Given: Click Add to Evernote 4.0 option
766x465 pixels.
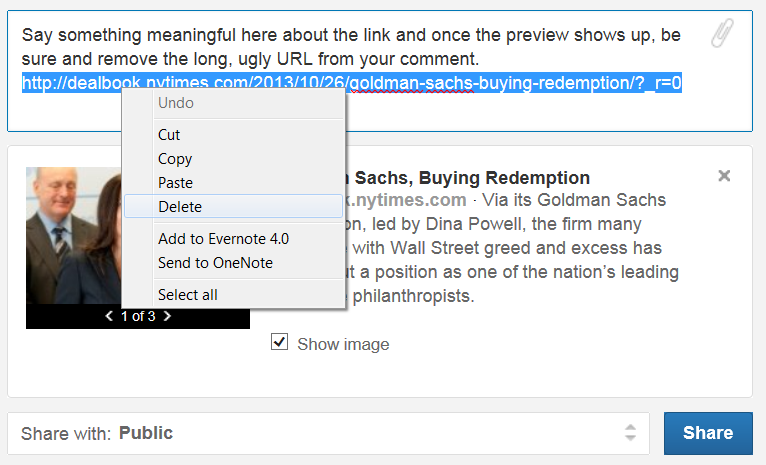Looking at the screenshot, I should click(223, 239).
